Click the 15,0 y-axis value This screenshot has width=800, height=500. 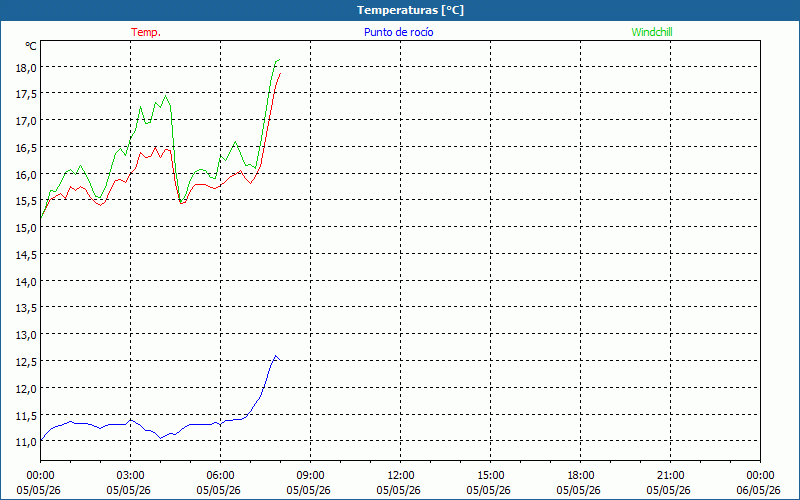(26, 228)
